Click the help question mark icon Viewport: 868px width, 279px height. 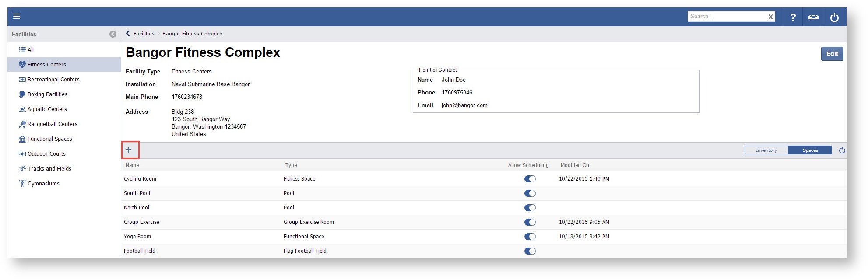coord(793,17)
